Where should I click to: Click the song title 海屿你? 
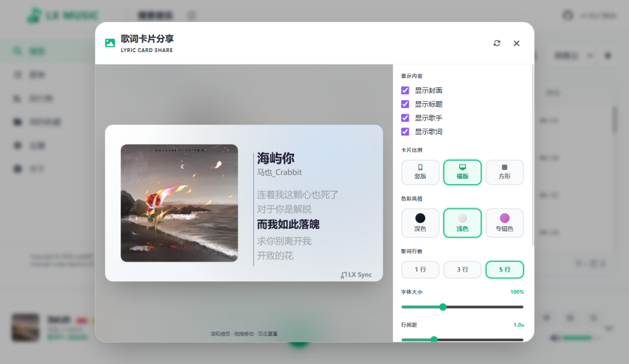click(x=275, y=158)
